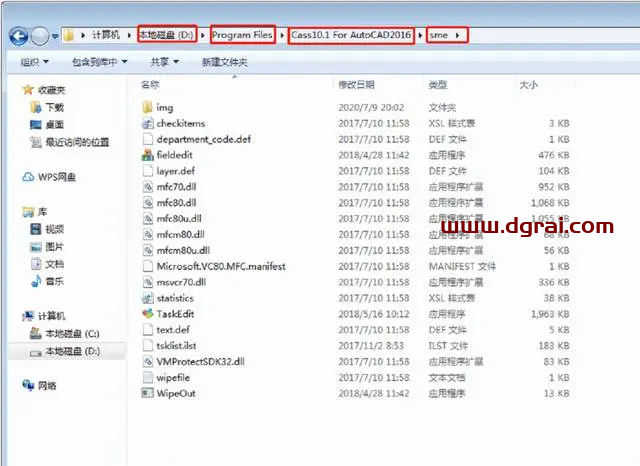Open the 视频 library
The image size is (640, 466).
[55, 229]
